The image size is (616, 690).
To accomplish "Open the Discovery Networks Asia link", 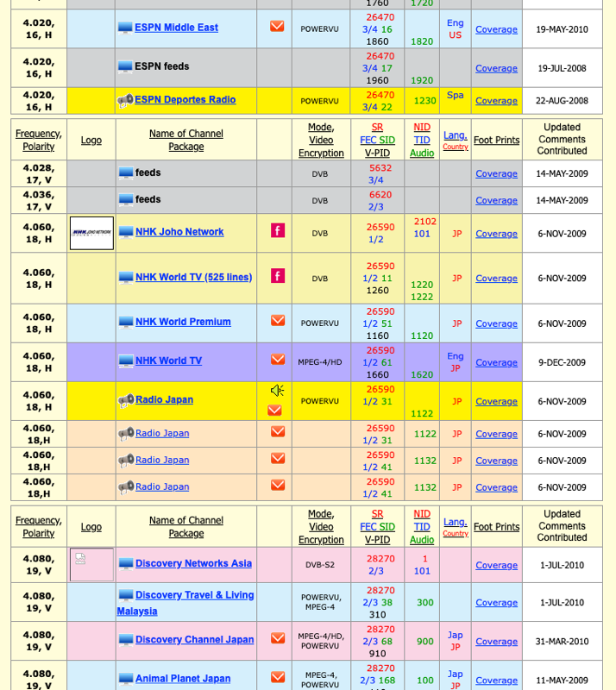I will [194, 563].
